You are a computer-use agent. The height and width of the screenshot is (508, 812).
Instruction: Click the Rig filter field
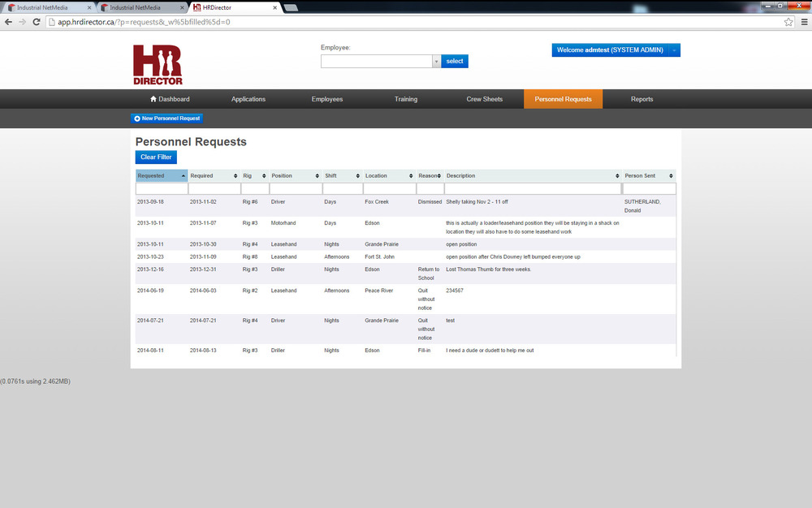[x=255, y=189]
